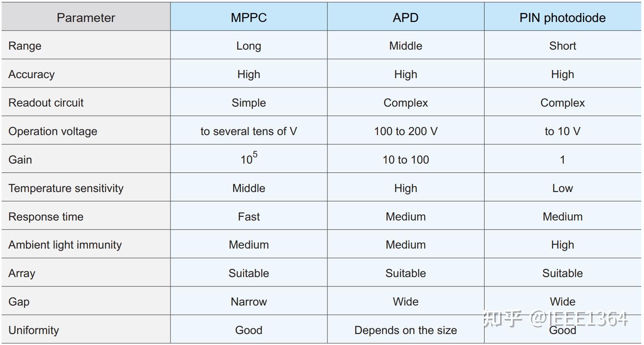The height and width of the screenshot is (345, 644).
Task: Click the Operation voltage row label
Action: pos(53,131)
